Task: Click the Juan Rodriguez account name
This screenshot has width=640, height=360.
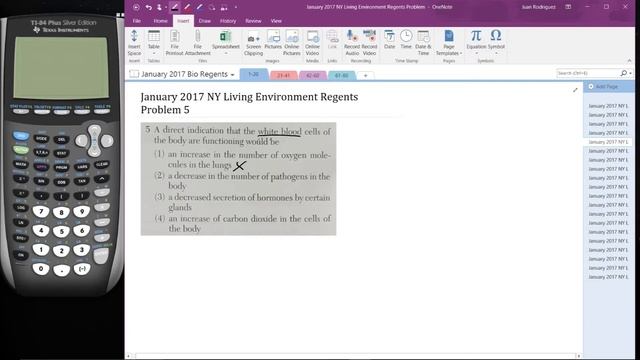Action: (x=538, y=7)
